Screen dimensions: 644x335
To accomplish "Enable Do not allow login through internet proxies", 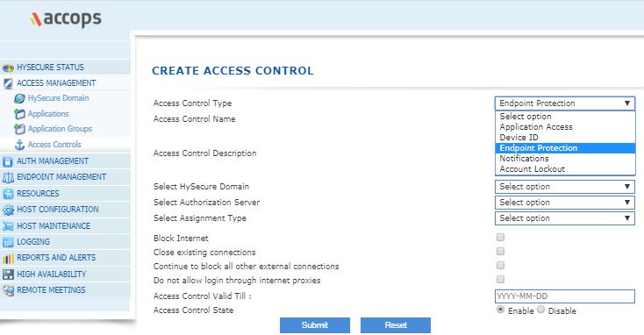I will [x=500, y=279].
